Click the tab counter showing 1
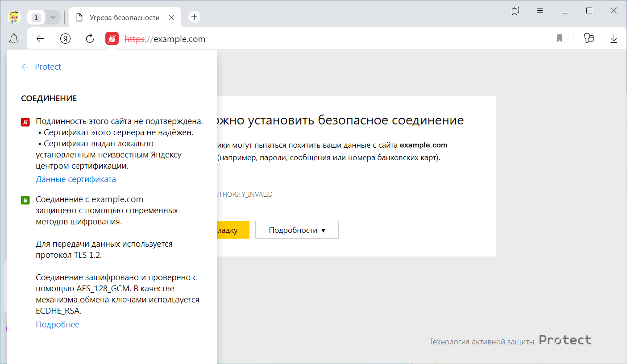This screenshot has height=364, width=627. click(37, 17)
